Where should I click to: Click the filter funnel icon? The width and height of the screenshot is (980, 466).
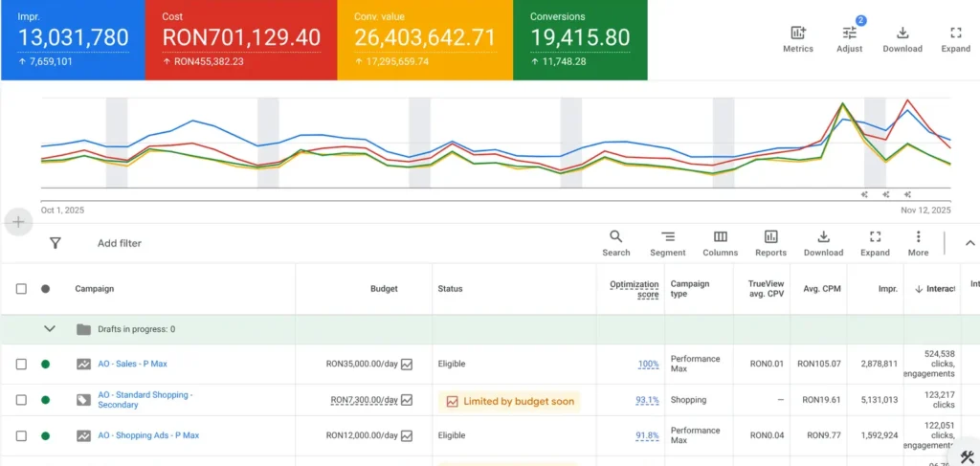click(x=56, y=243)
